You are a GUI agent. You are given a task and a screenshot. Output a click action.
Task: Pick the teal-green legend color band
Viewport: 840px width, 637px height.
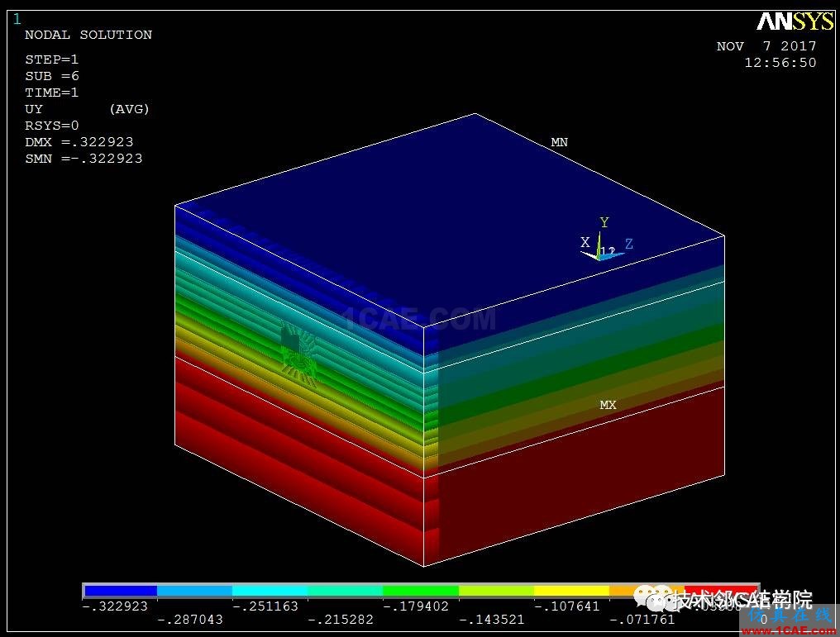click(x=346, y=591)
